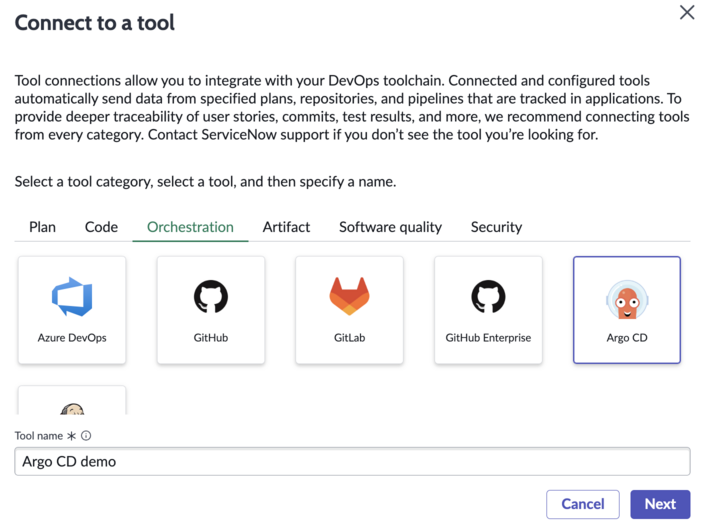
Task: Click the GitHub Enterprise label text
Action: [488, 338]
